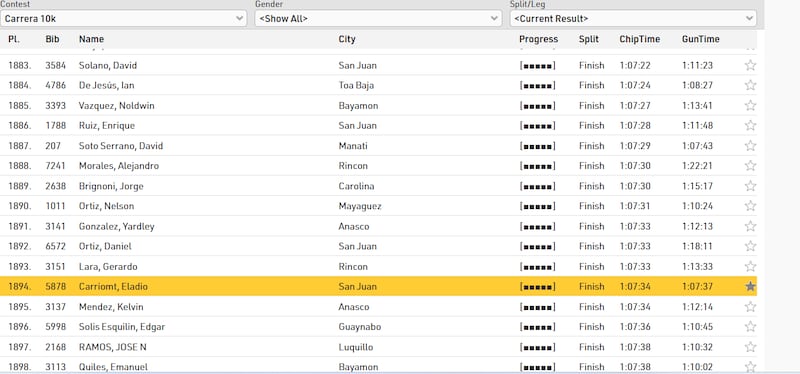Click progress bar of Solano, David

[x=537, y=65]
